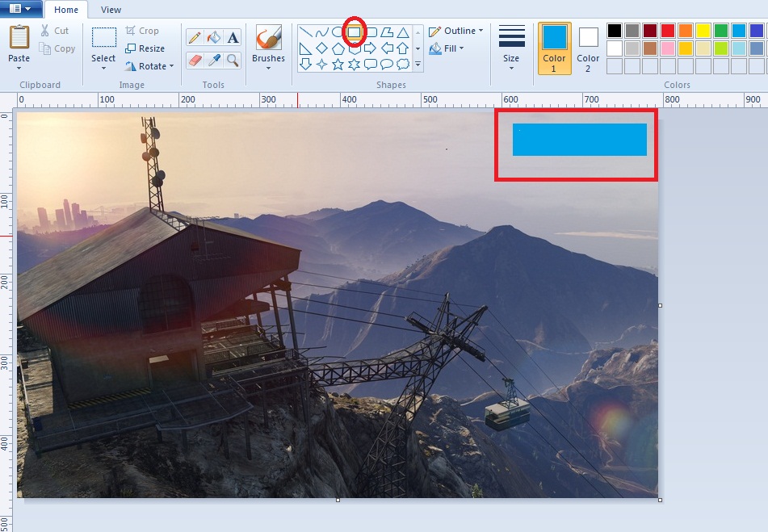Select the Eraser tool

[x=195, y=61]
